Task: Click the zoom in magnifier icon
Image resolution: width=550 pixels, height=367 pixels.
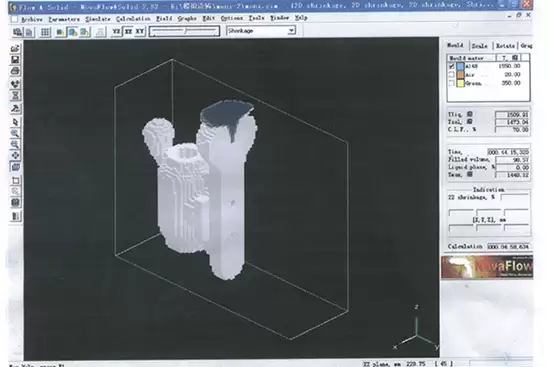Action: [x=15, y=133]
